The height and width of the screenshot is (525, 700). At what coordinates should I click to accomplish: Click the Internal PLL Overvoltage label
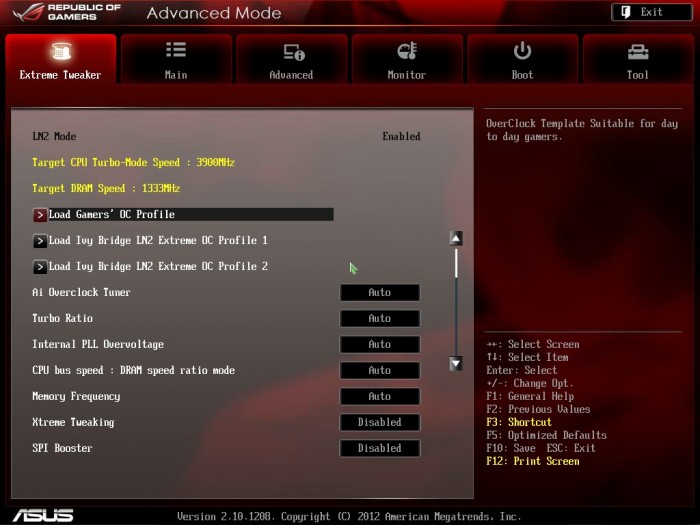pyautogui.click(x=98, y=344)
